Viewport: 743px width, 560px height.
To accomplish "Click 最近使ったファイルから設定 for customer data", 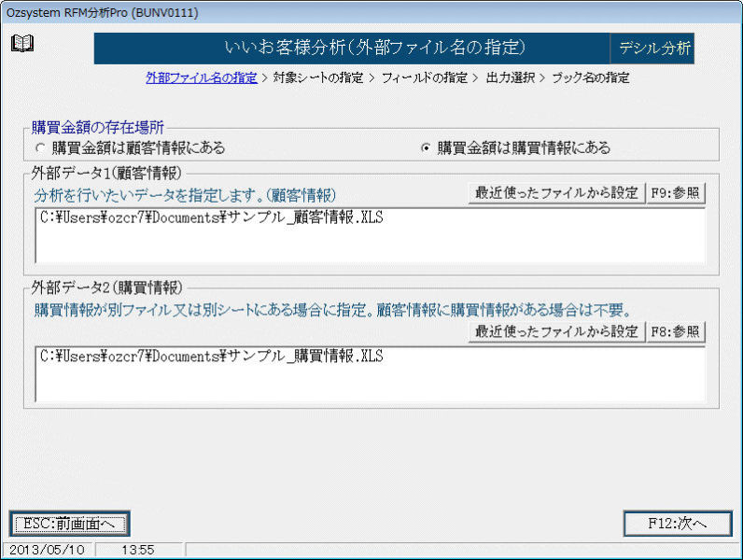I will 556,193.
